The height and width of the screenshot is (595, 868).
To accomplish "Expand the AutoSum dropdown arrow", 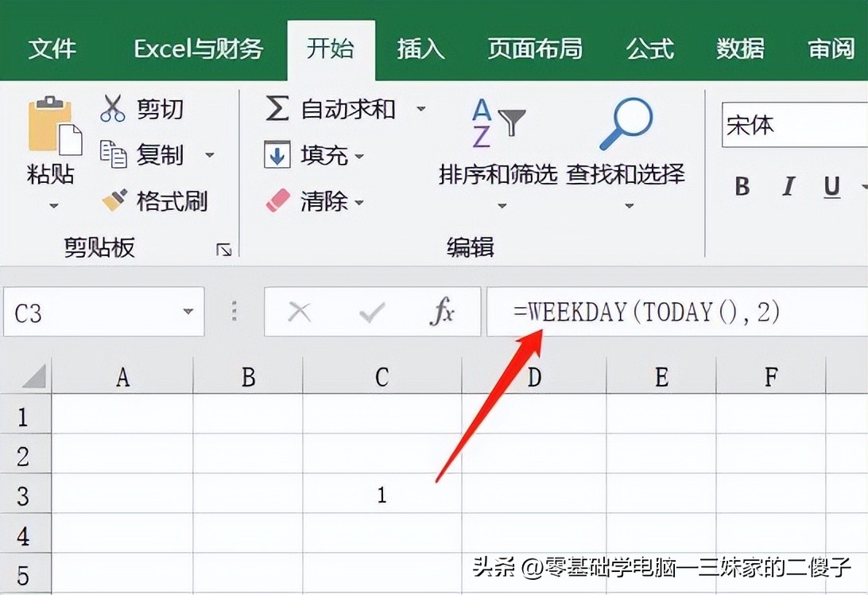I will (421, 109).
